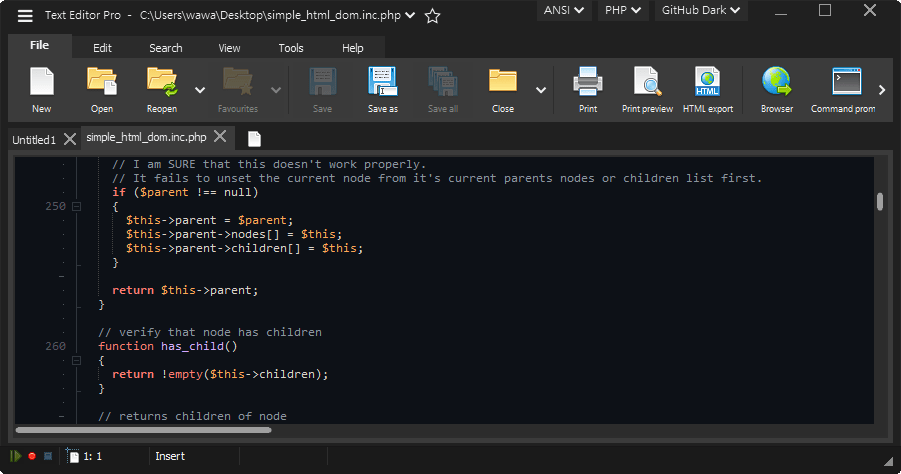Collapse the has_child function fold marker
The height and width of the screenshot is (474, 901).
(76, 360)
